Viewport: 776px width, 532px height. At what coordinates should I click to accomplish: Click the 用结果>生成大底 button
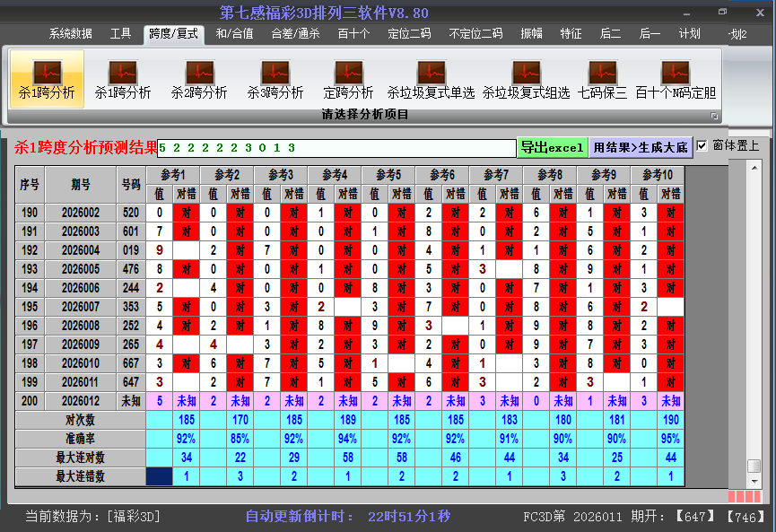point(641,147)
